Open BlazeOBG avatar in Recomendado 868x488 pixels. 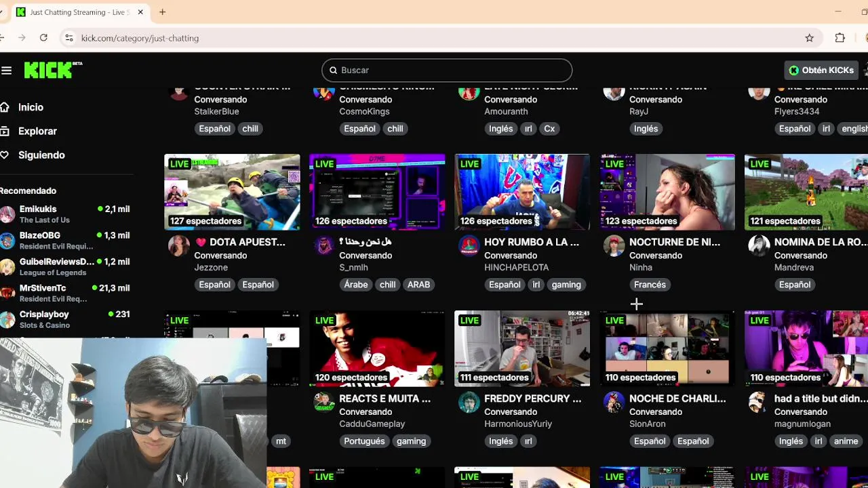click(7, 241)
